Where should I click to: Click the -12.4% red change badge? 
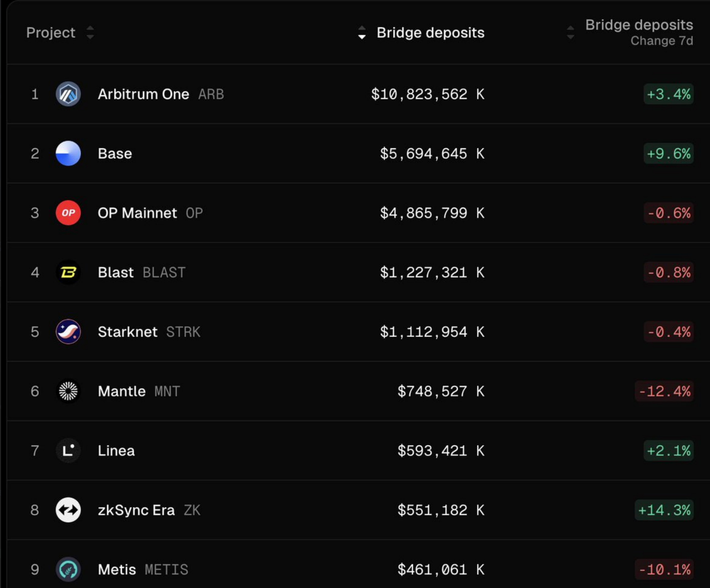[664, 391]
